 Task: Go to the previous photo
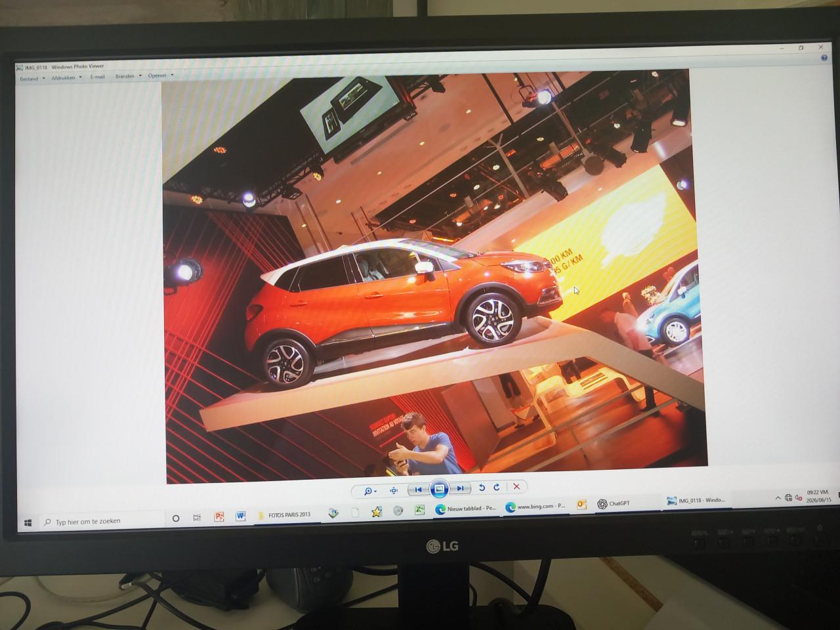click(418, 490)
